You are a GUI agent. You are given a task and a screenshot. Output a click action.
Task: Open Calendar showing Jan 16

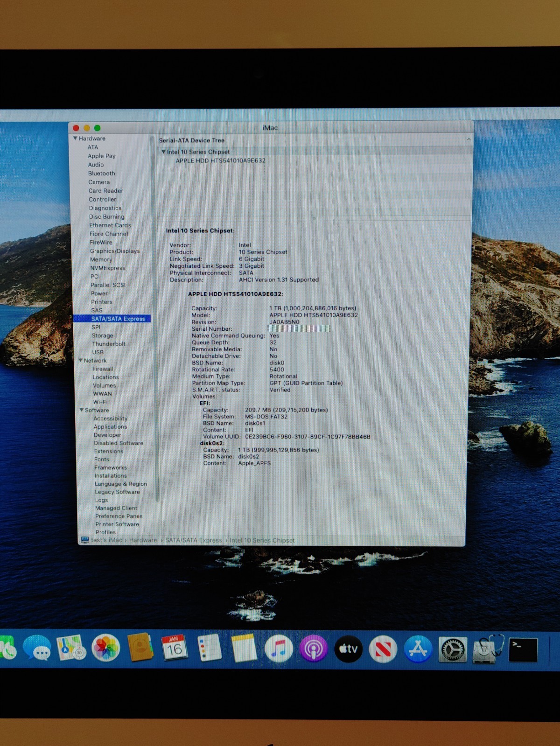[x=174, y=648]
